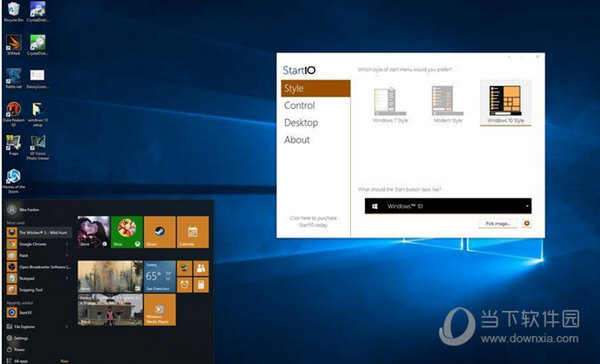The image size is (600, 364).
Task: Launch Start10 under Recently added
Action: (x=39, y=312)
